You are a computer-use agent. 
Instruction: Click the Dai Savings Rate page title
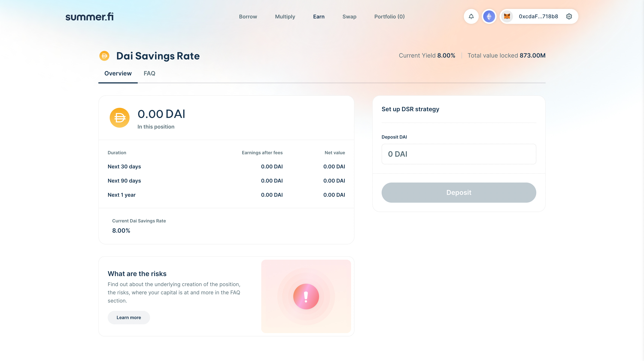click(x=158, y=56)
